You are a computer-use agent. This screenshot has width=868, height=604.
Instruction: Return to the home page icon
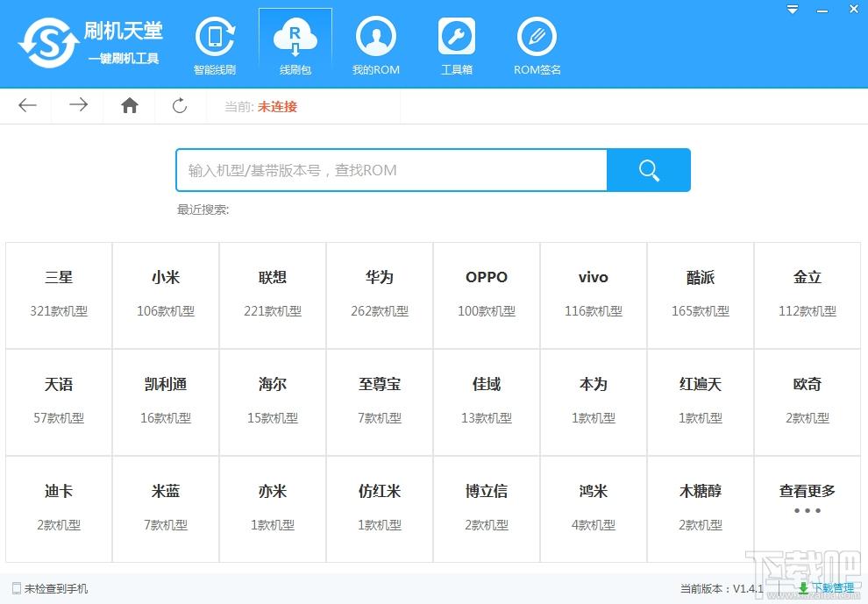(x=130, y=105)
